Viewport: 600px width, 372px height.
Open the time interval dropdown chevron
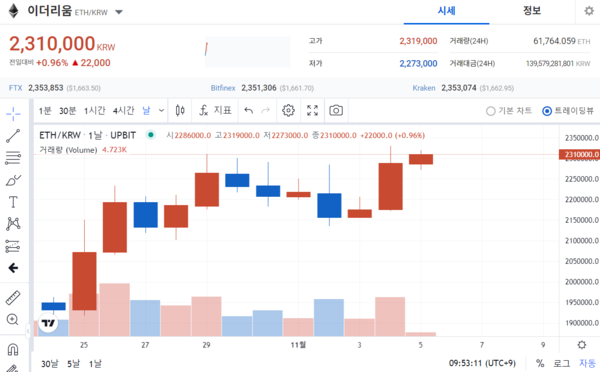click(161, 111)
